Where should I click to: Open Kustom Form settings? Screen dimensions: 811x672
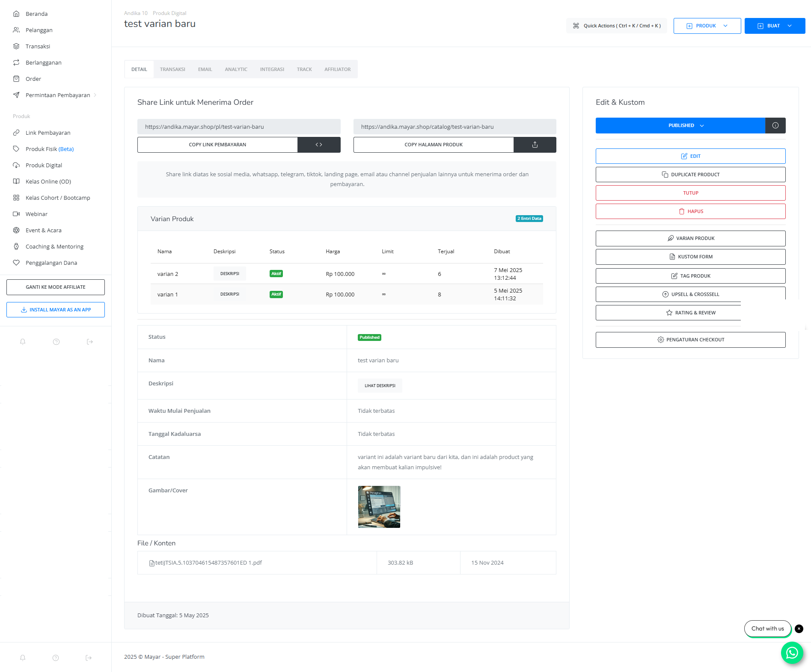click(x=691, y=257)
